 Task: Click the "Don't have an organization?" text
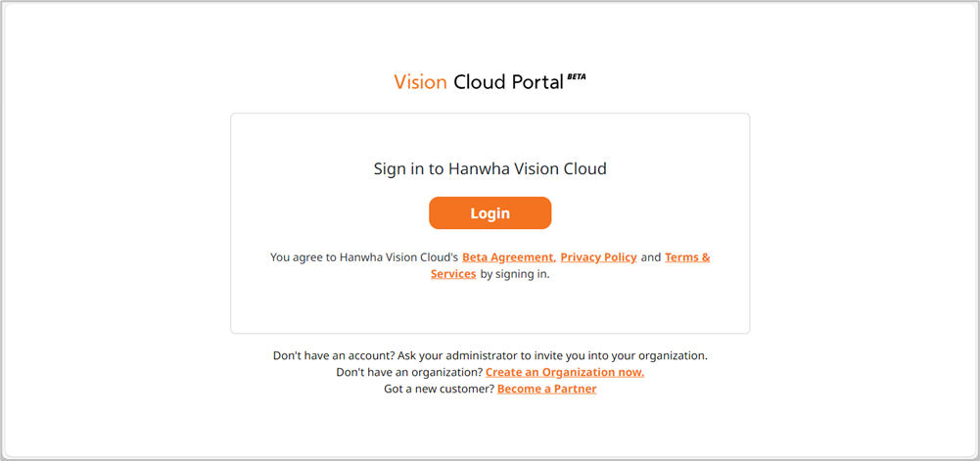click(x=409, y=372)
